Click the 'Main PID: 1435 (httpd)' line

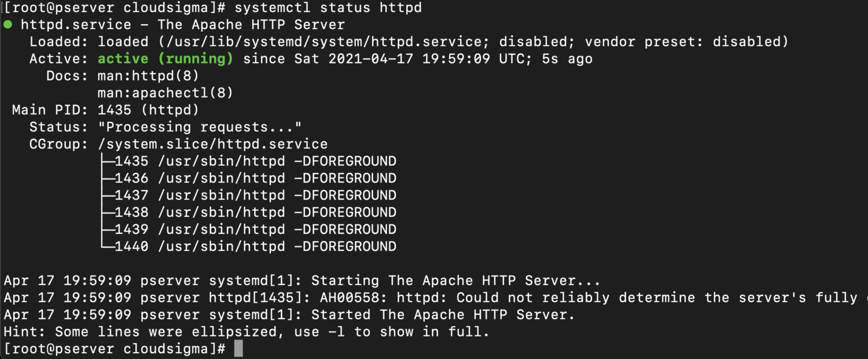point(105,110)
